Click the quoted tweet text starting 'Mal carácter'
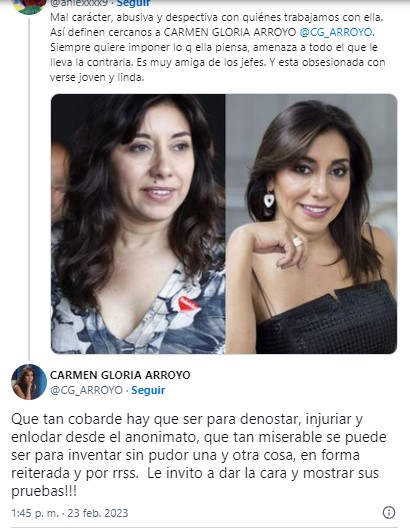Image resolution: width=410 pixels, height=530 pixels. pos(218,47)
